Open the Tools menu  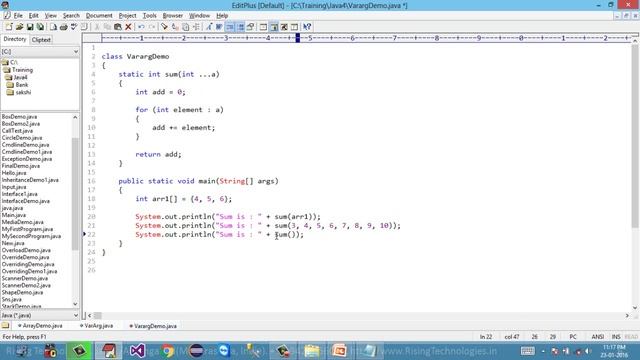tap(149, 16)
